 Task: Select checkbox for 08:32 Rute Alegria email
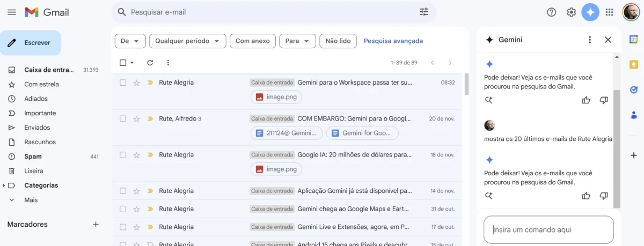123,83
